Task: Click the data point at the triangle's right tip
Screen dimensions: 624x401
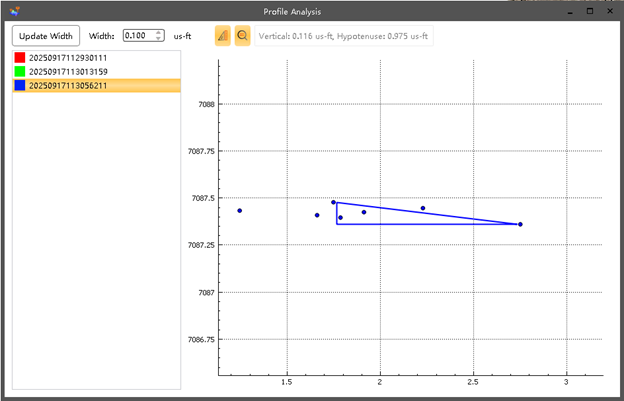Action: pos(520,224)
